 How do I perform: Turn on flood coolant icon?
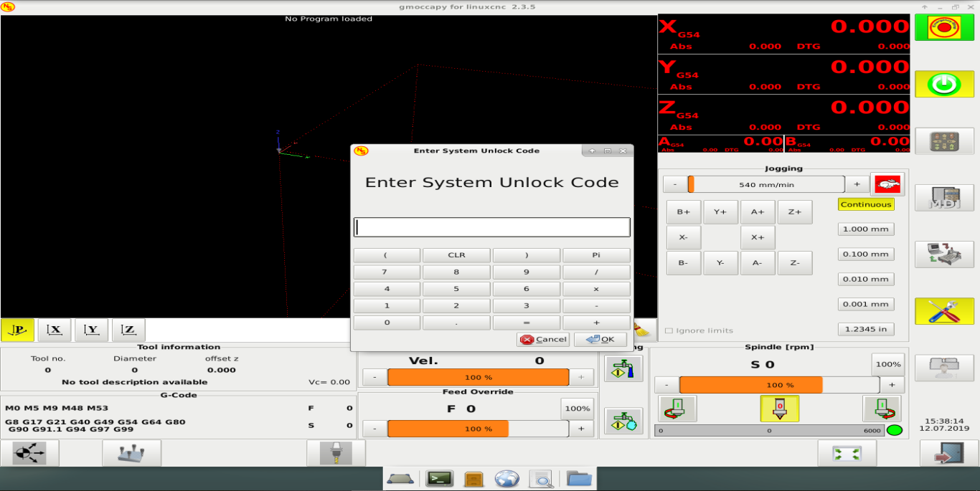[623, 368]
